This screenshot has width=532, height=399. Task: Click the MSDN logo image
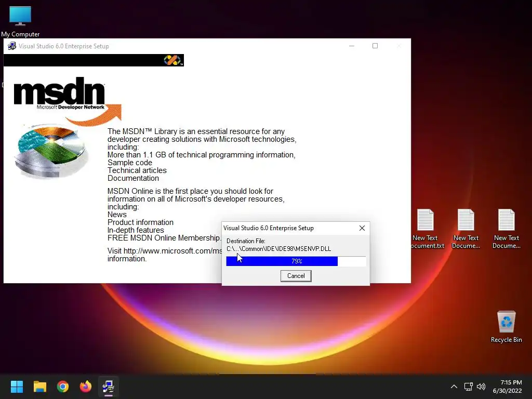point(68,100)
